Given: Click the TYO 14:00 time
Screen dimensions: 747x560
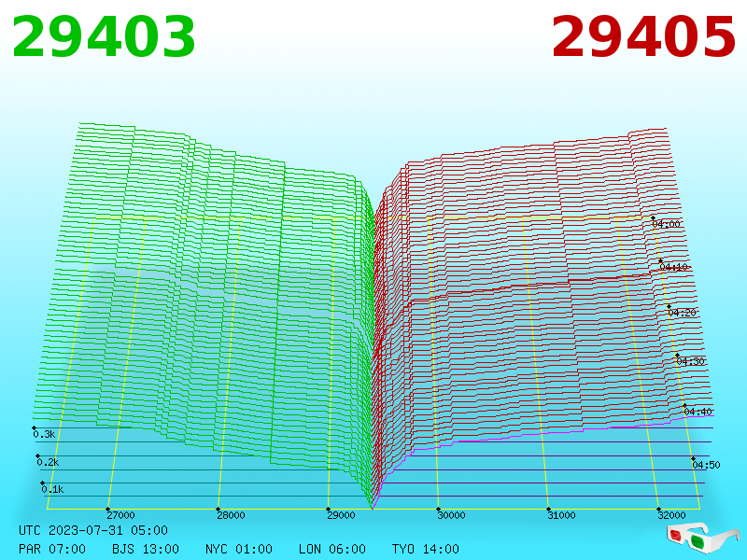Looking at the screenshot, I should point(426,549).
